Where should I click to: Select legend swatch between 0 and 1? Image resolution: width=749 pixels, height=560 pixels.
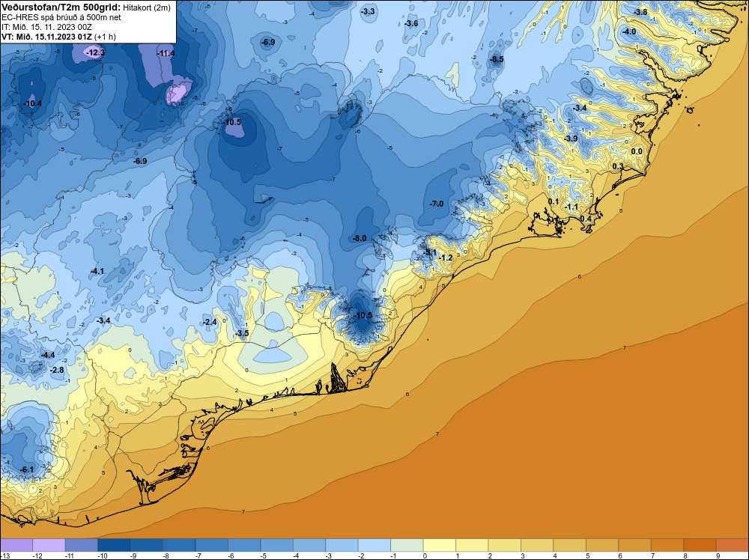click(440, 545)
